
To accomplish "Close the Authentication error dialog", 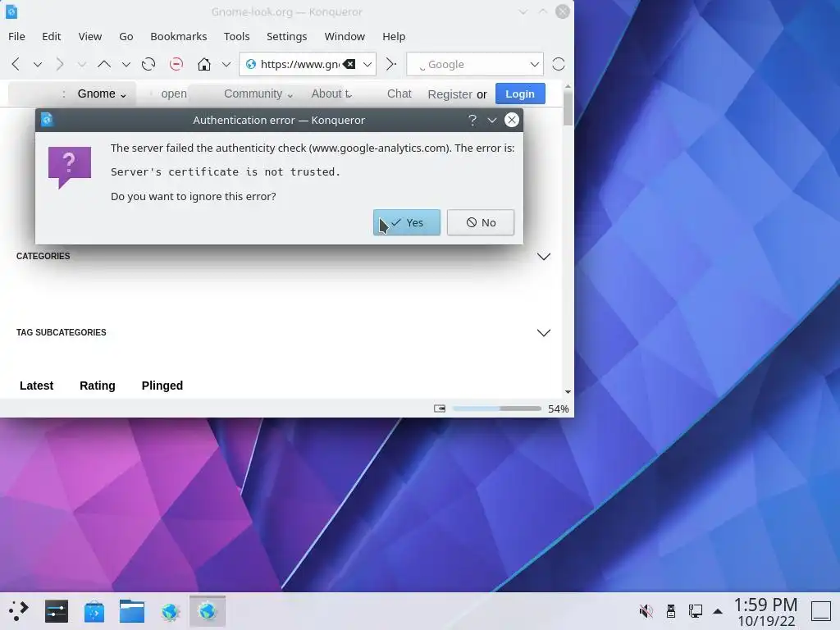I will tap(512, 120).
